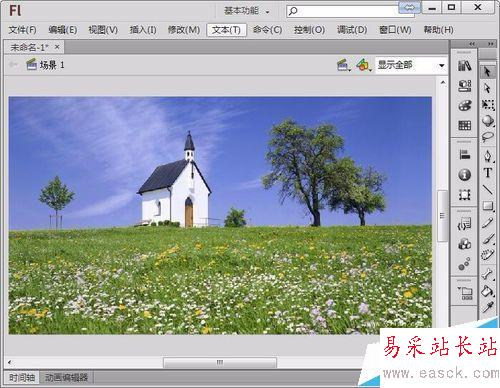This screenshot has height=388, width=500.
Task: Select the Pen tool
Action: point(488,156)
